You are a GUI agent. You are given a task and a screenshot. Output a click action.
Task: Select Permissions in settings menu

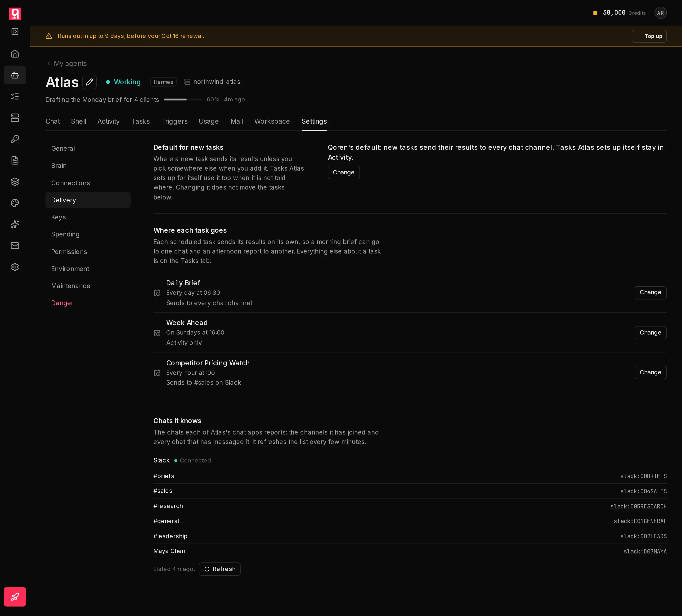point(88,252)
